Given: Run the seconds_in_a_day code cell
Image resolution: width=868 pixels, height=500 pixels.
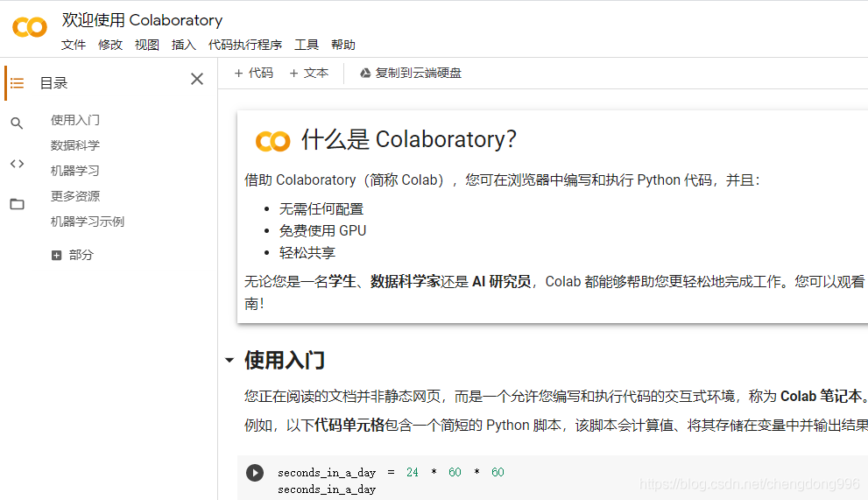Looking at the screenshot, I should click(x=255, y=473).
